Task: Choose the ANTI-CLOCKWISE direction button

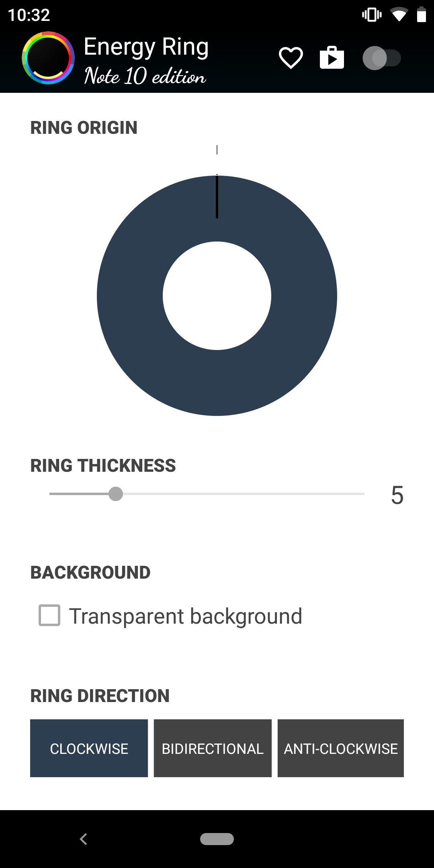Action: point(341,748)
